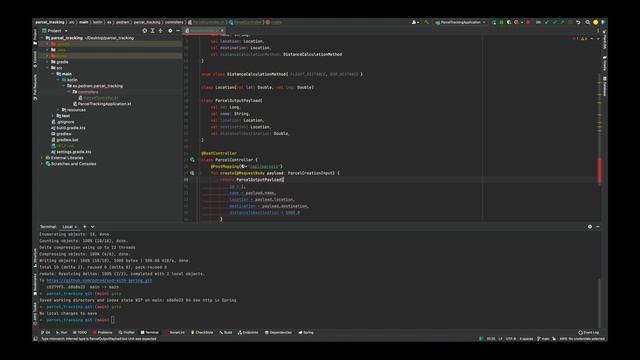Click the Debug bug icon in the top toolbar

coord(502,22)
